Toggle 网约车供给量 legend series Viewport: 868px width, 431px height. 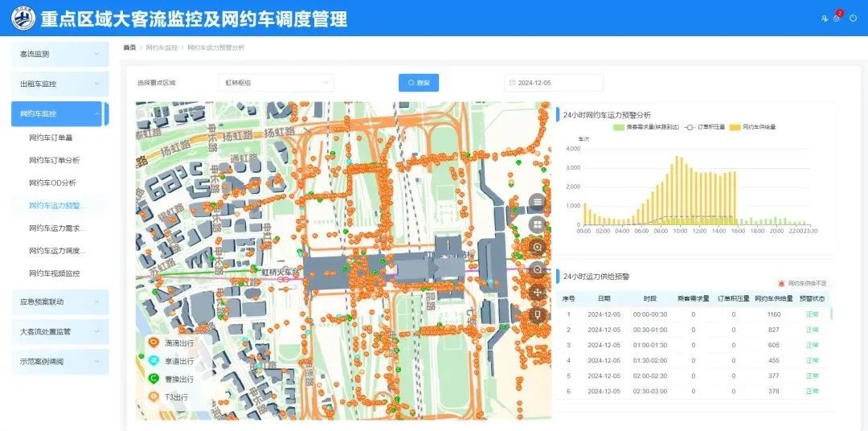coord(753,127)
